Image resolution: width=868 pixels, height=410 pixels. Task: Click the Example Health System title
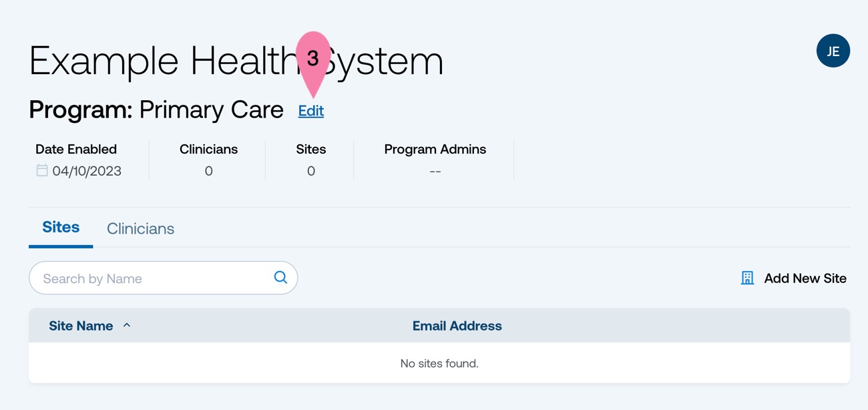click(x=236, y=61)
